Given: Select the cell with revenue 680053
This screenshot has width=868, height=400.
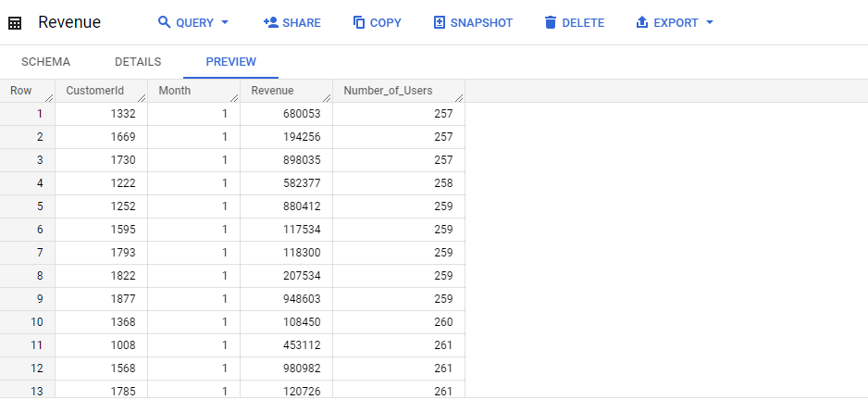Looking at the screenshot, I should 286,114.
